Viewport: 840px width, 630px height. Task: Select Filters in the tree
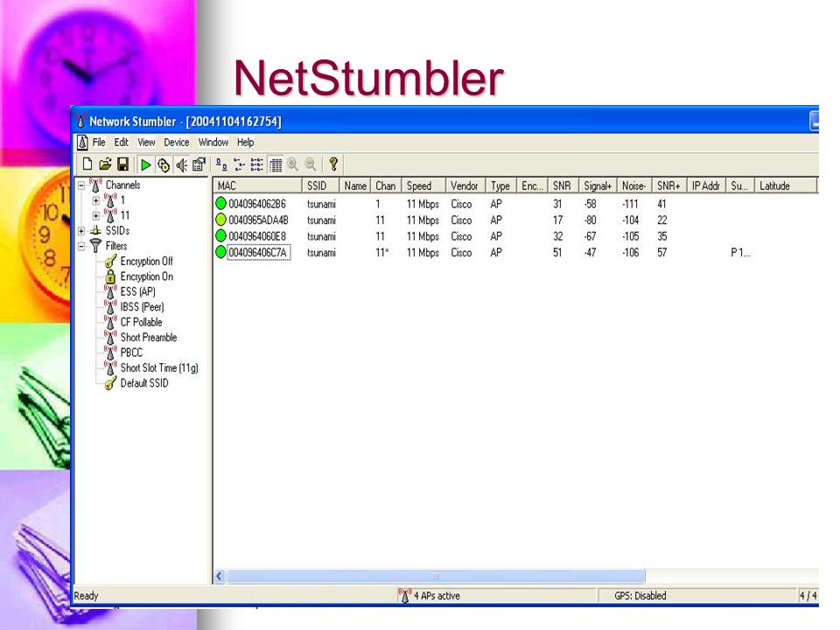click(x=115, y=246)
